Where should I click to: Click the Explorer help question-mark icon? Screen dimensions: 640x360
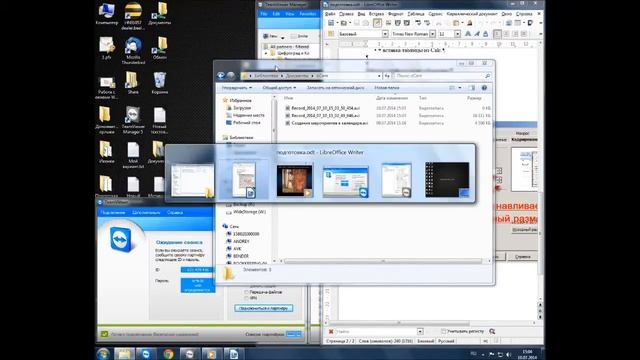tap(484, 88)
